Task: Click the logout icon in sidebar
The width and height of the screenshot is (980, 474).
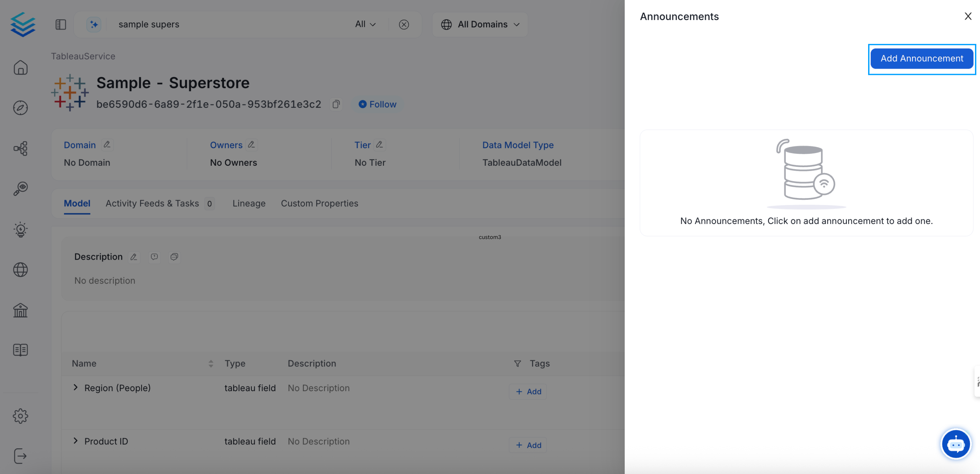Action: [x=21, y=456]
